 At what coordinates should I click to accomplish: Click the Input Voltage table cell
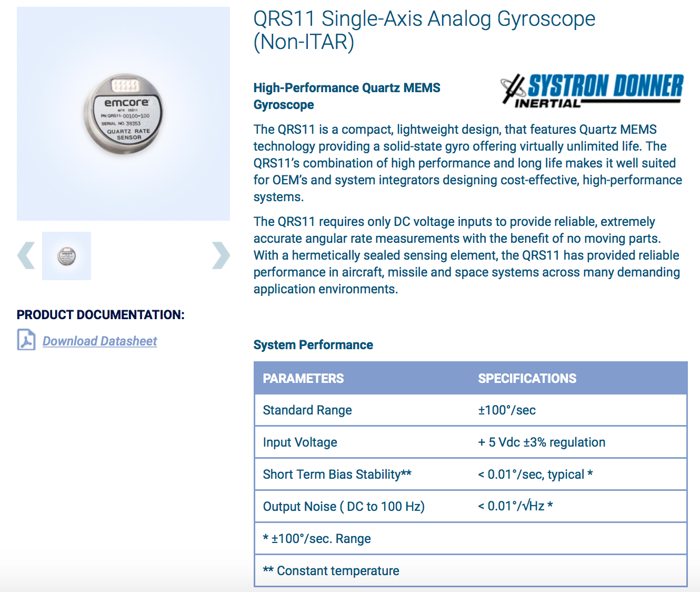[x=300, y=442]
